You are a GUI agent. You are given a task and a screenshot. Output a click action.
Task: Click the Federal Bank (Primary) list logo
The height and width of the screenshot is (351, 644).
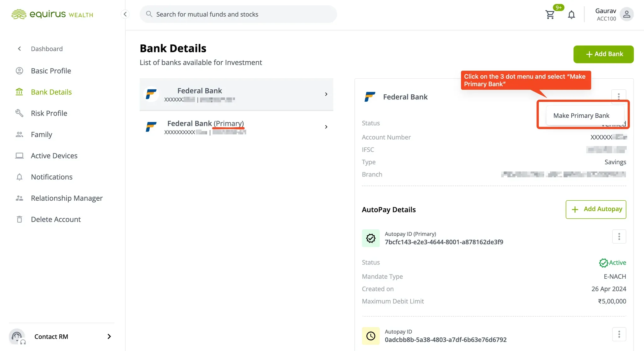(151, 127)
